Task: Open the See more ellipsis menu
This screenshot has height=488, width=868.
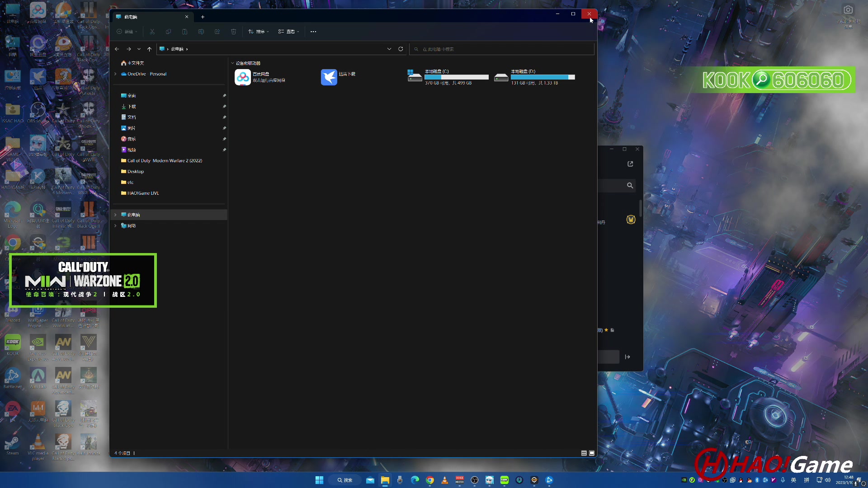Action: pyautogui.click(x=313, y=32)
